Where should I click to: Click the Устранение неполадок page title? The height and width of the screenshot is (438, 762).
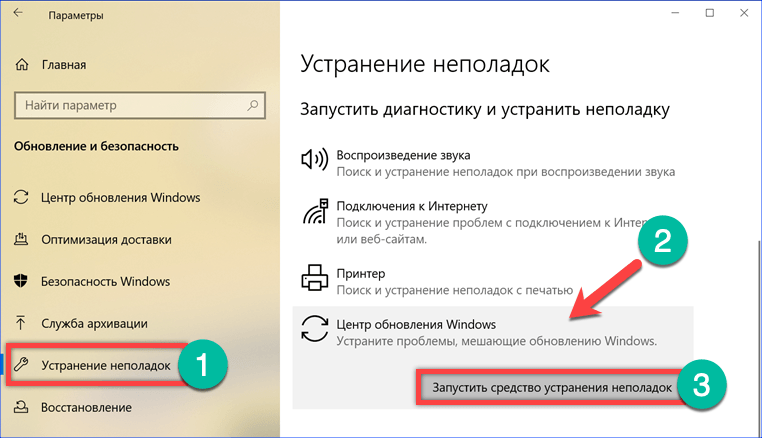click(x=425, y=64)
